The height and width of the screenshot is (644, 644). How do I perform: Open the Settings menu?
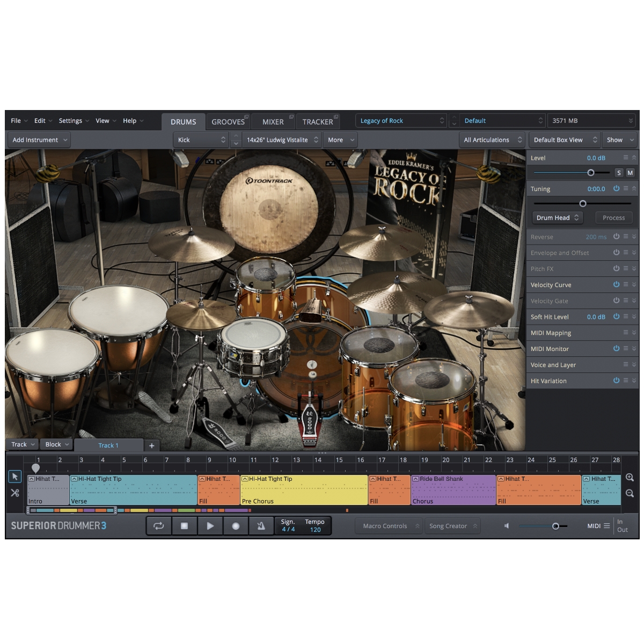[74, 121]
